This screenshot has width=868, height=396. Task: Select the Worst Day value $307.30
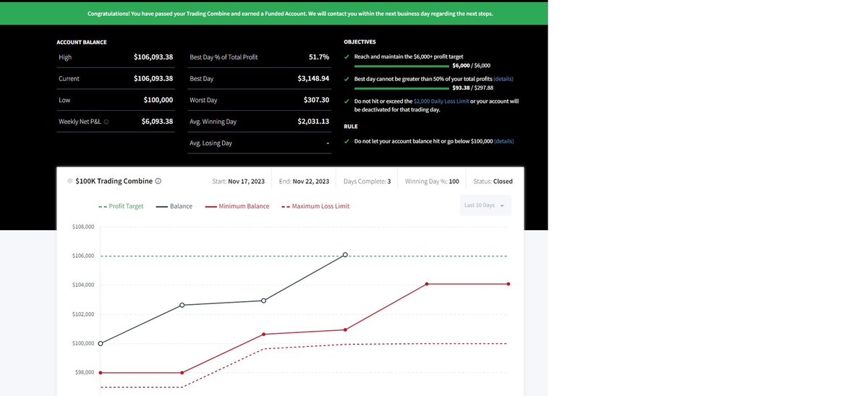[x=317, y=100]
